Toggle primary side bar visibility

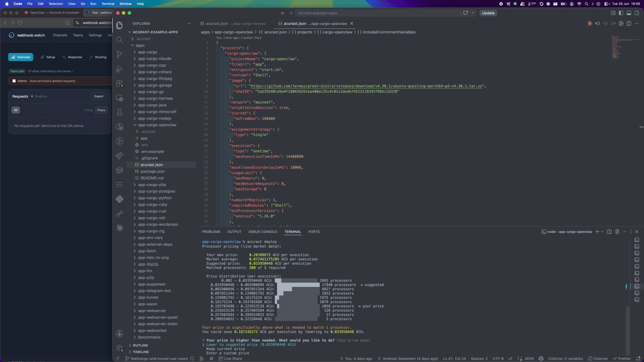pos(621,13)
